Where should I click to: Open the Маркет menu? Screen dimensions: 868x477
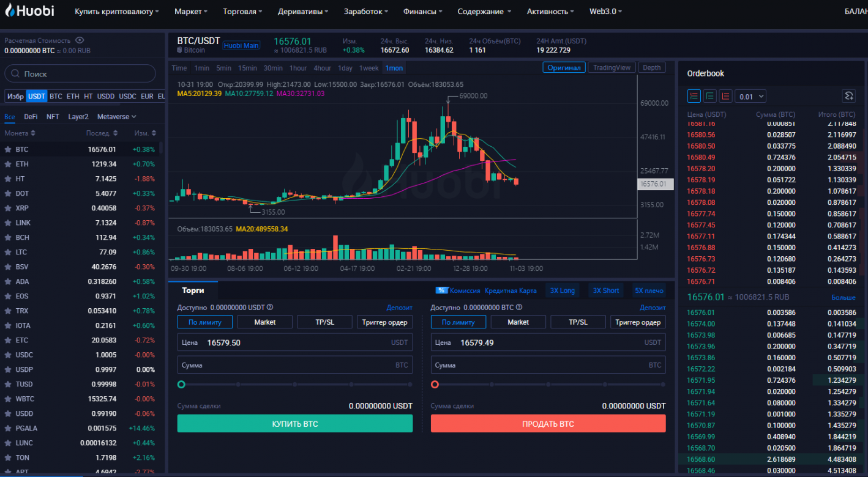click(191, 12)
